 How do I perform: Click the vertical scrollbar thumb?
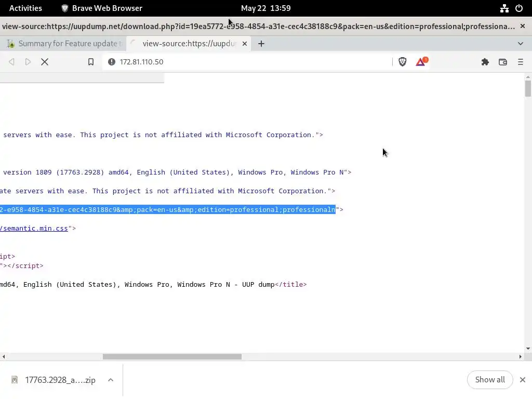(528, 88)
